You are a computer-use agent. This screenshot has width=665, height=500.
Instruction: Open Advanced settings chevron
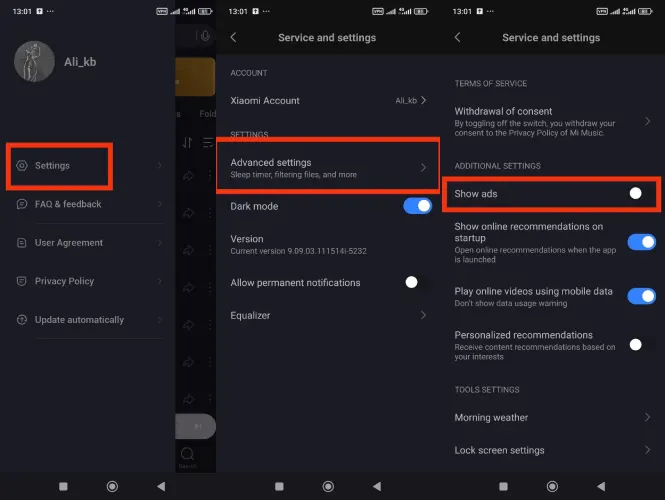coord(423,168)
